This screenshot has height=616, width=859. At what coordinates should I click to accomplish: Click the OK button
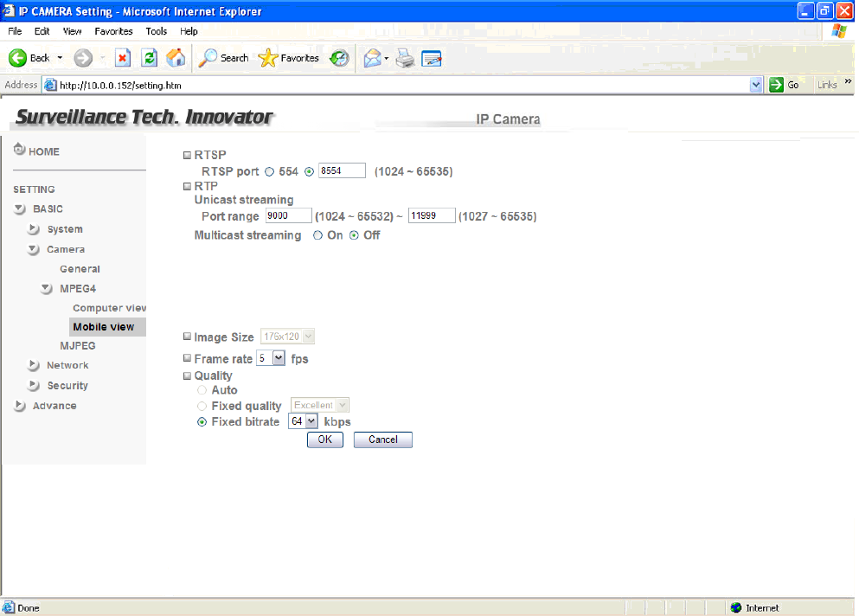(x=324, y=440)
